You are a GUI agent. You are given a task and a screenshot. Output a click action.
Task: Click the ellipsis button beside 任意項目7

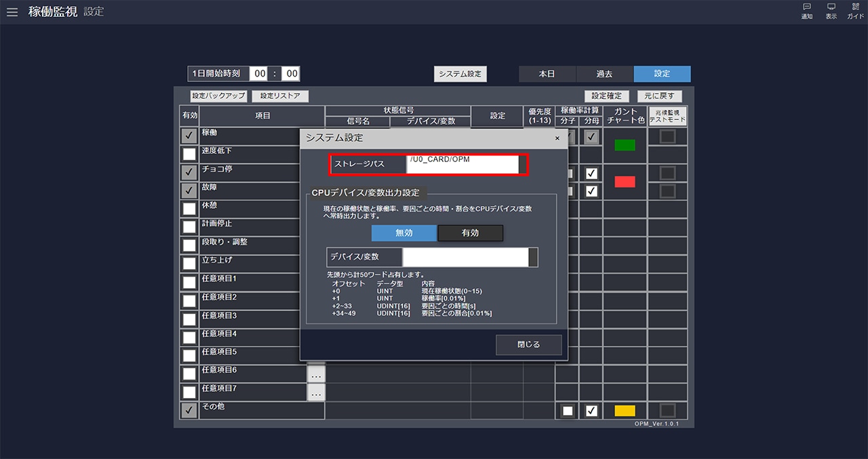tap(316, 392)
